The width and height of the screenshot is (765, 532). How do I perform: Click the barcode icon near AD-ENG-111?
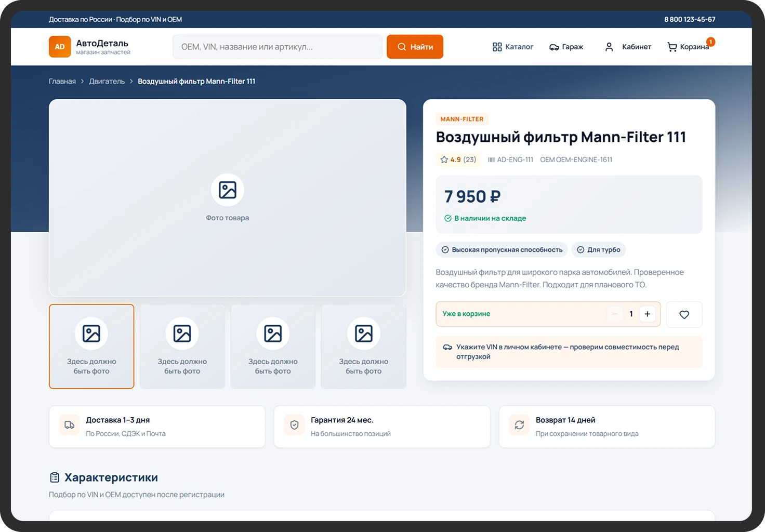point(491,159)
